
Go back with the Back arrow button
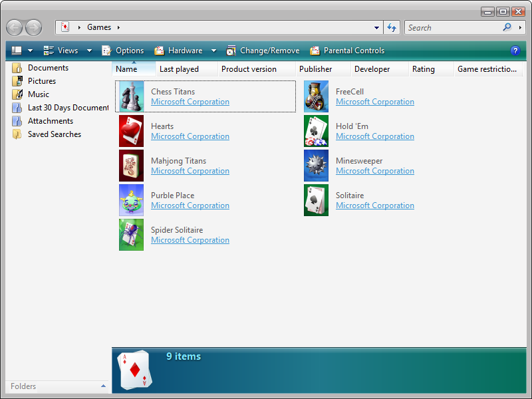point(14,27)
